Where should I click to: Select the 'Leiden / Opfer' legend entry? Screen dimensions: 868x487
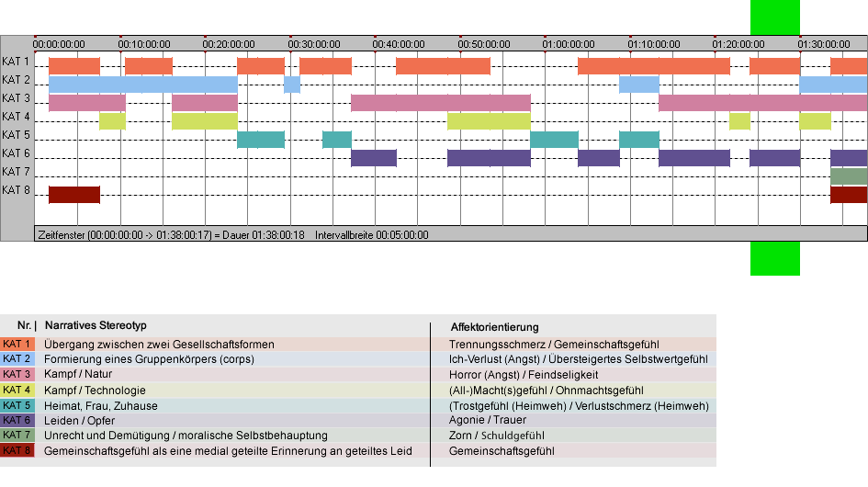click(80, 421)
